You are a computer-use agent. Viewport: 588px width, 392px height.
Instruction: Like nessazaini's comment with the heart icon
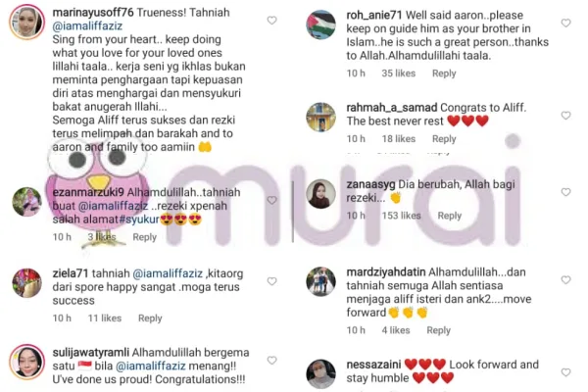click(x=565, y=372)
